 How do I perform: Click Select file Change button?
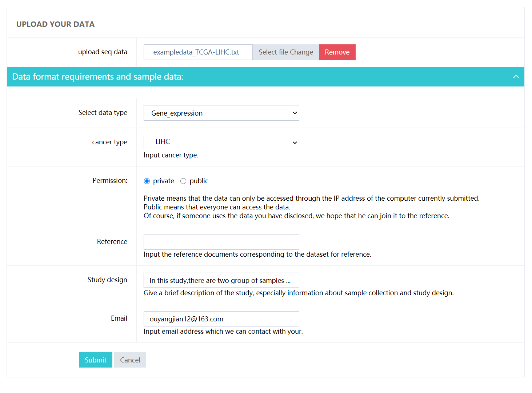click(286, 52)
